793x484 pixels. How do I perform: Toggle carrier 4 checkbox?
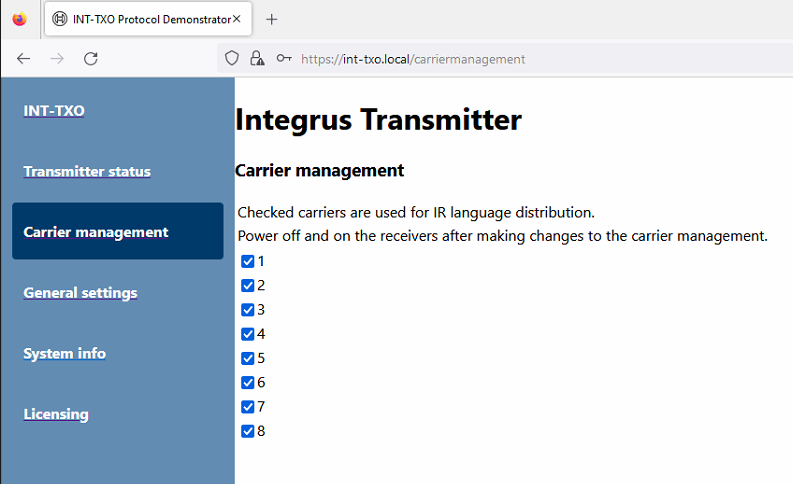point(248,334)
